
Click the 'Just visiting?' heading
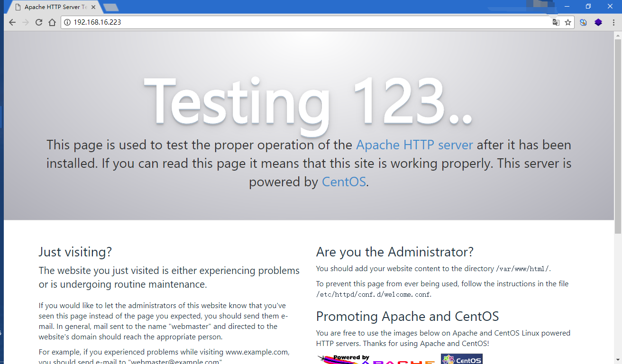75,252
